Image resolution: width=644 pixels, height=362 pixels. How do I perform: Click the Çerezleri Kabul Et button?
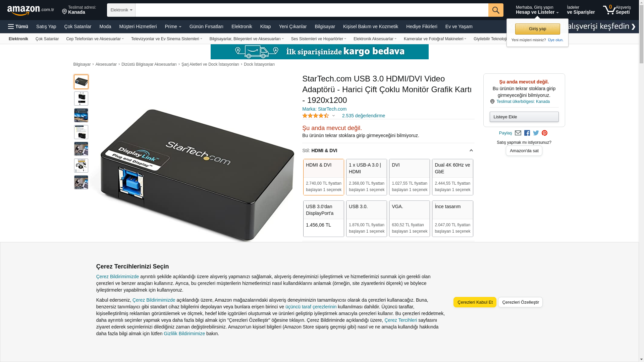(475, 302)
